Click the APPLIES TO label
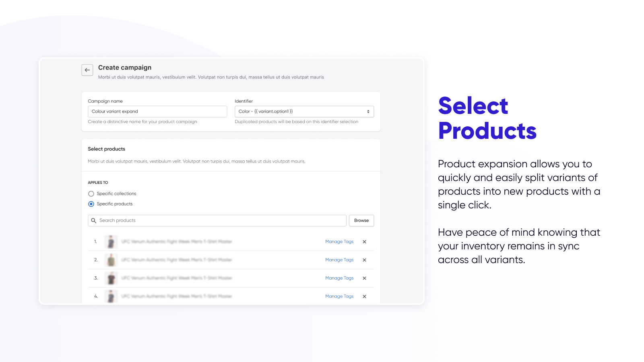644x362 pixels. (98, 183)
